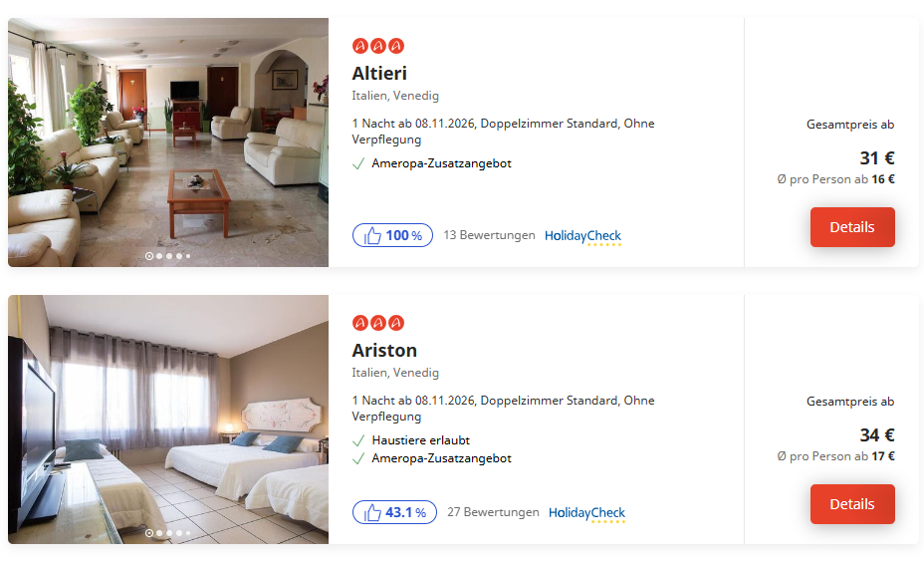
Task: Click the Altieri Ameropa-Zusatzangebot checkmark
Action: tap(358, 164)
